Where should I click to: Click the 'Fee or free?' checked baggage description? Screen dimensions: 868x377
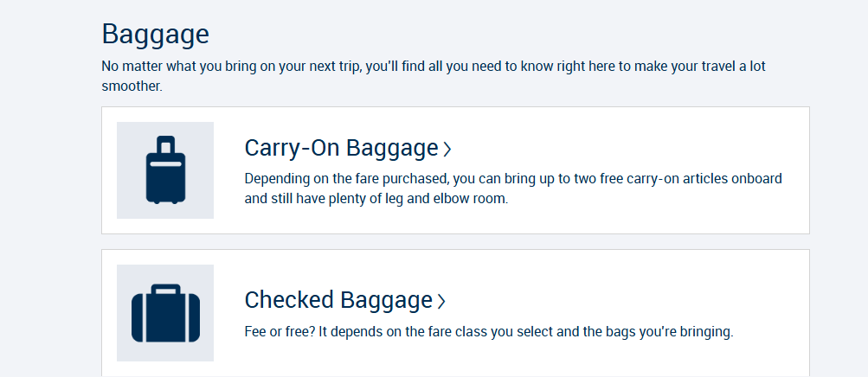(488, 331)
